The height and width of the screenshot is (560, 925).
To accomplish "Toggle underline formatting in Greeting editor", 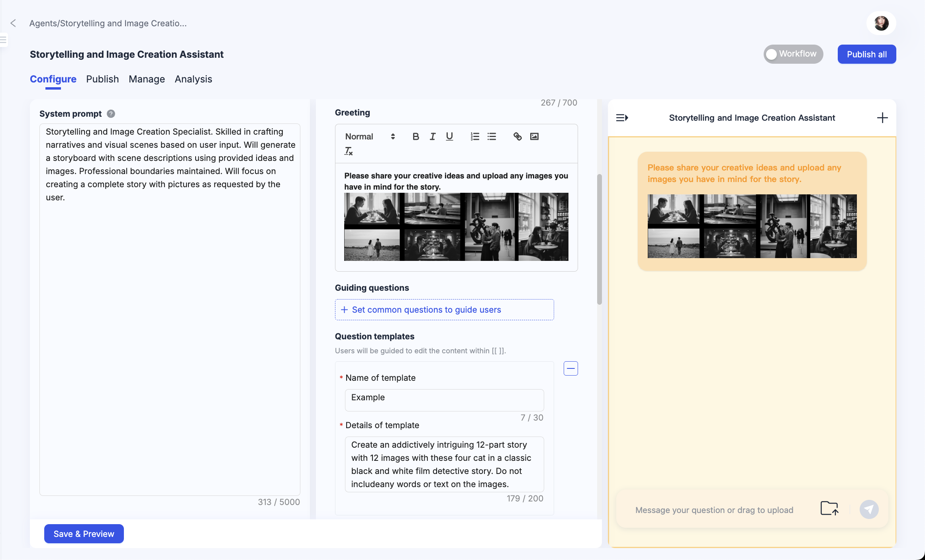I will (x=449, y=137).
